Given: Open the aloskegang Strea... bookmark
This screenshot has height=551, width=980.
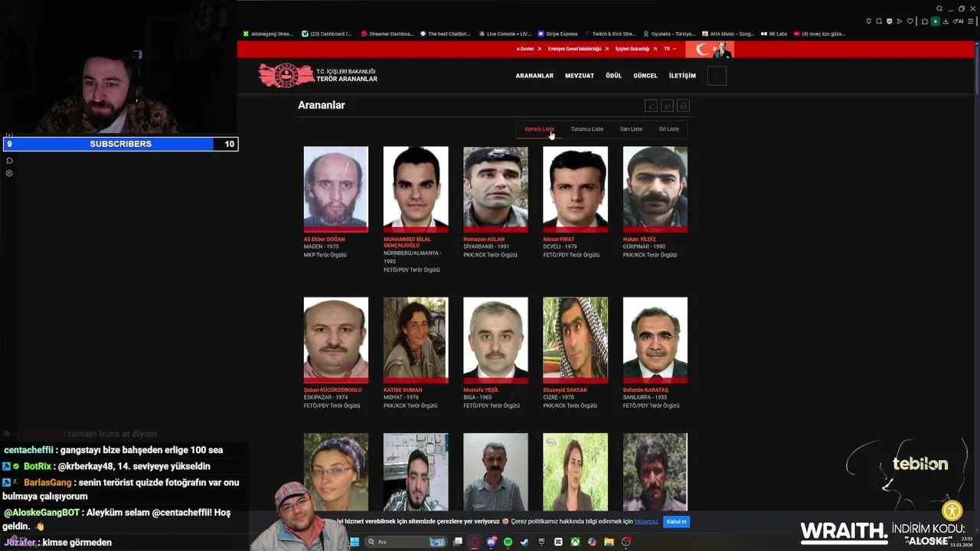Looking at the screenshot, I should 268,34.
